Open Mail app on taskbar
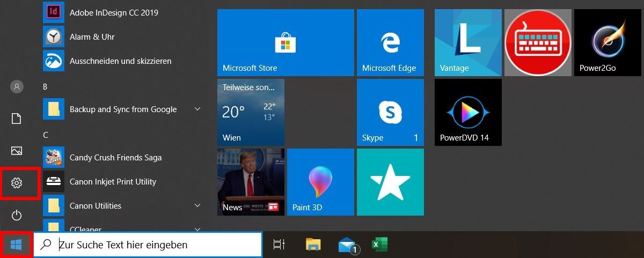This screenshot has height=258, width=644. (348, 245)
